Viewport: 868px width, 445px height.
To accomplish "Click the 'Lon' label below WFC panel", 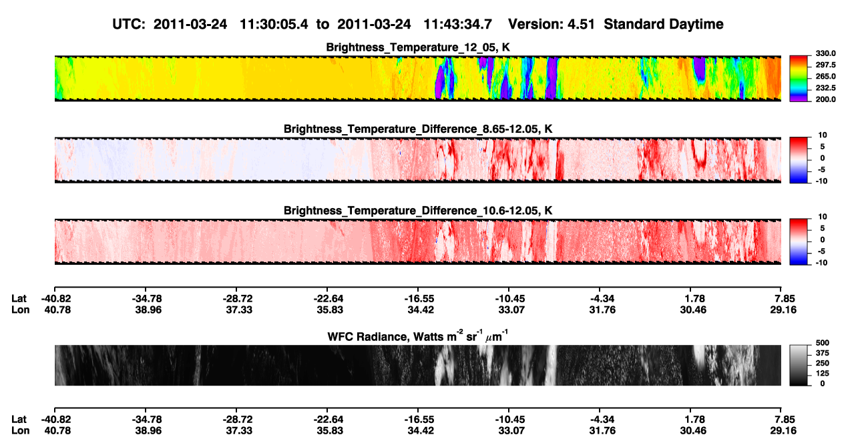I will point(20,432).
